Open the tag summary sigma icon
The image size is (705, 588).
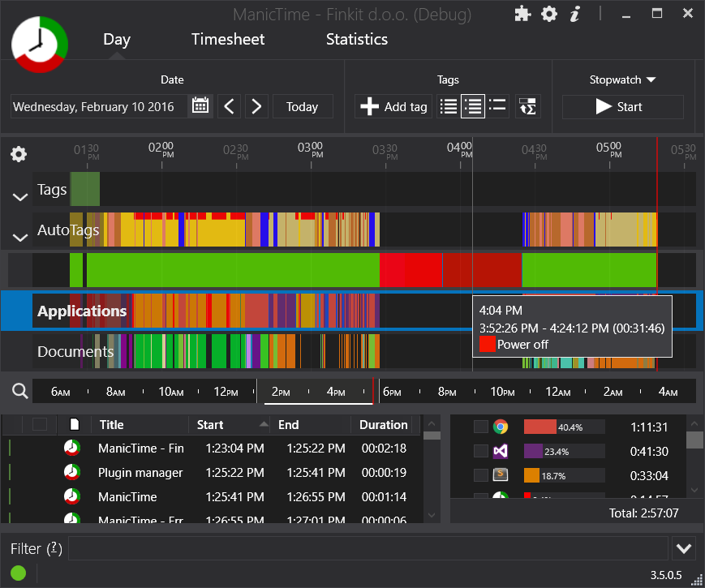click(527, 106)
